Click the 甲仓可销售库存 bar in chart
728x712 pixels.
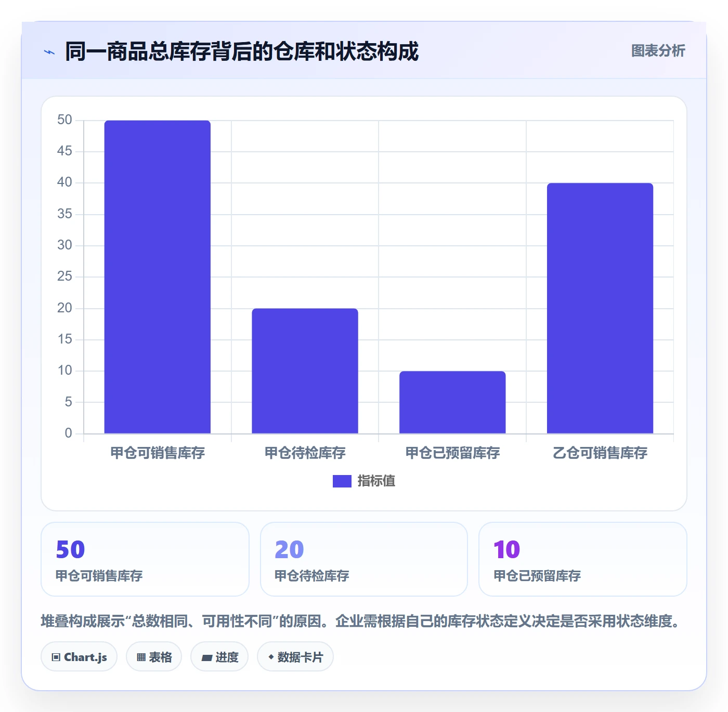pyautogui.click(x=158, y=277)
